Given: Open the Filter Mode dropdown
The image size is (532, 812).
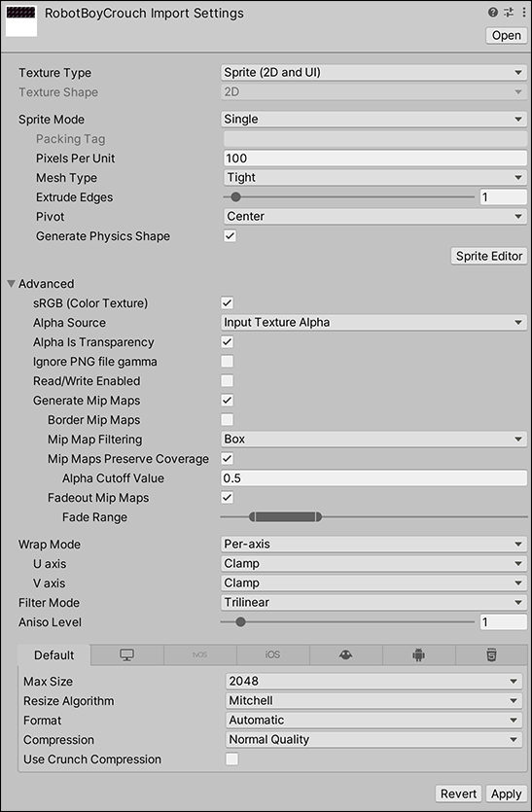Looking at the screenshot, I should [x=373, y=602].
